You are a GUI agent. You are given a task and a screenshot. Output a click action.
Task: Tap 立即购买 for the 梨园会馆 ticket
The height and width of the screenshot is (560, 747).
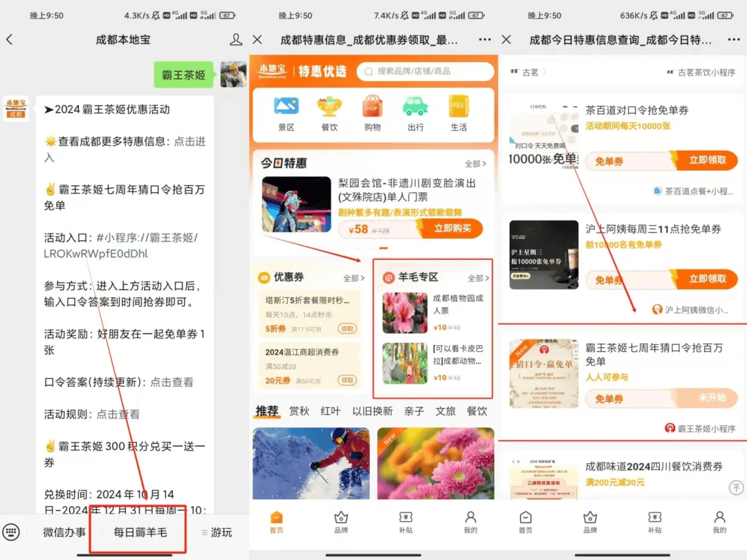[x=451, y=229]
